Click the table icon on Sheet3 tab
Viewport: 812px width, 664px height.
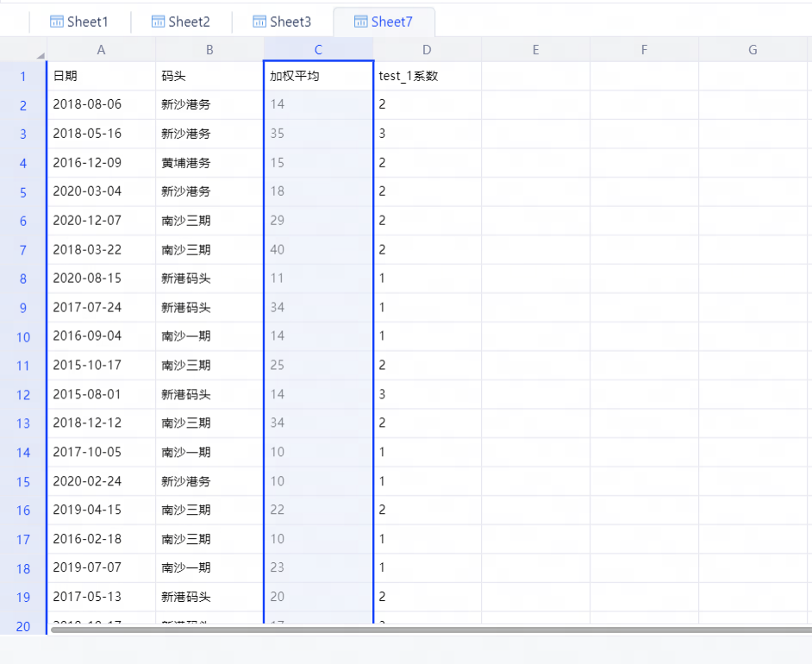(x=259, y=22)
